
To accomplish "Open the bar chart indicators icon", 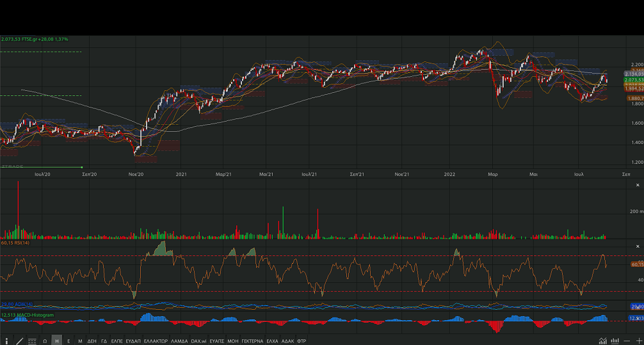I will point(615,341).
